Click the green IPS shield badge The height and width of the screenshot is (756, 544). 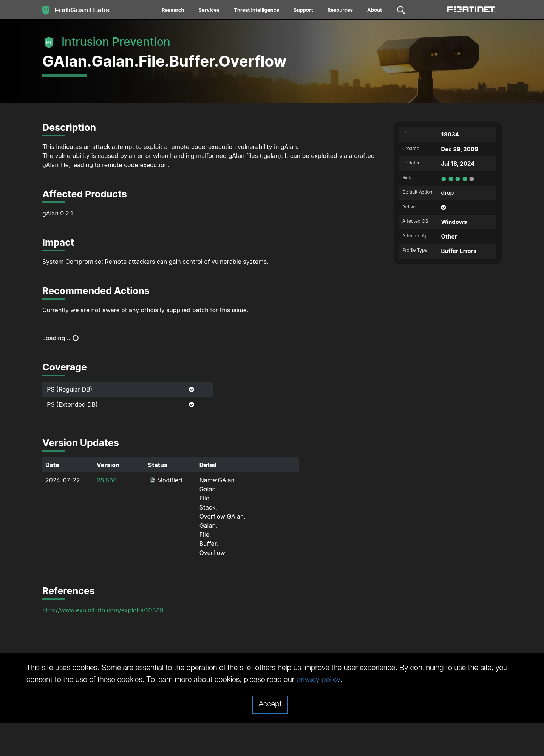point(49,42)
